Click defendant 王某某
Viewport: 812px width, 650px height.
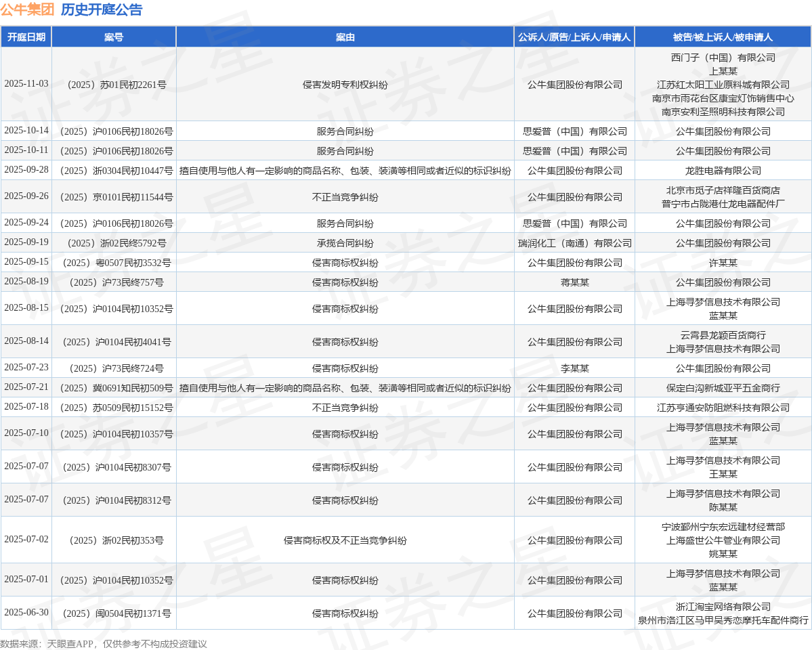tap(723, 474)
